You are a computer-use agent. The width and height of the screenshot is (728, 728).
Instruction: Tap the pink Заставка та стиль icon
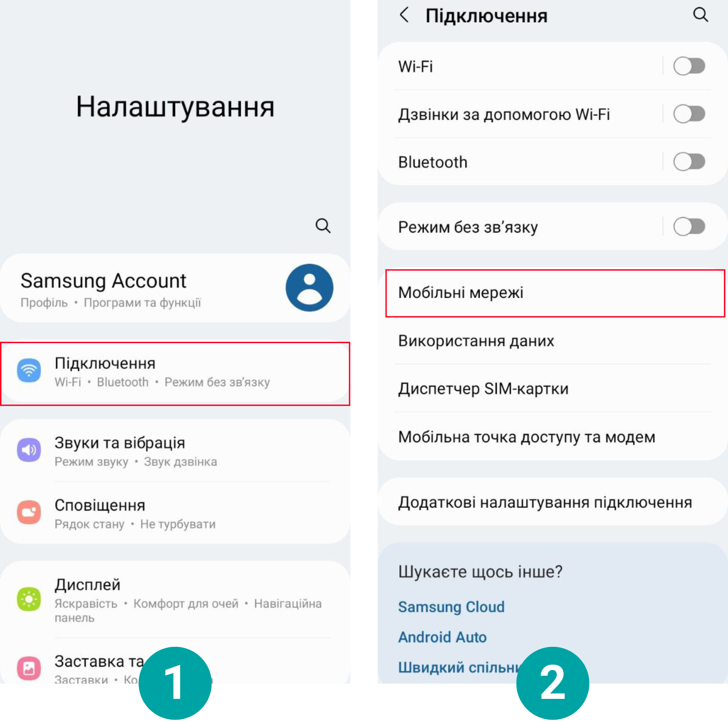pos(29,668)
